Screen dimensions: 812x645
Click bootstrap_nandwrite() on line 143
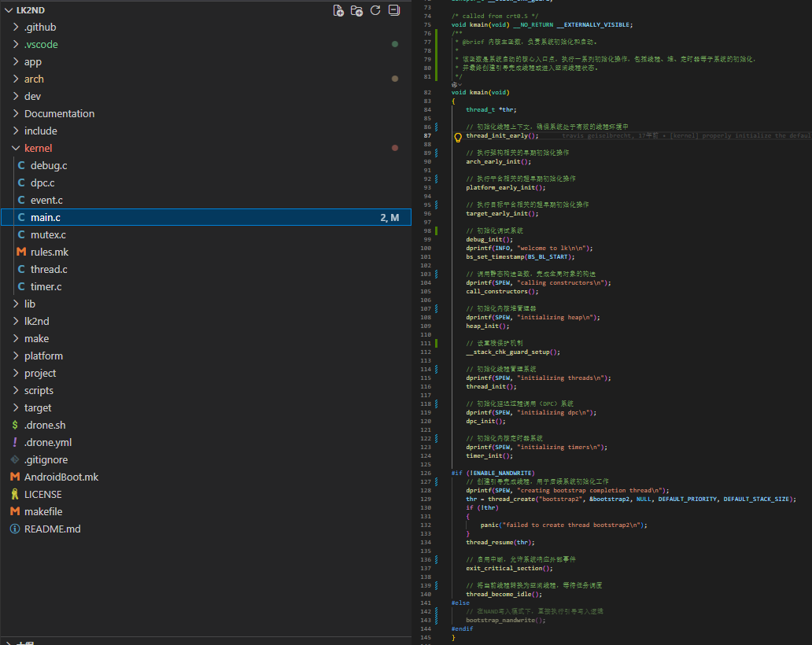505,620
